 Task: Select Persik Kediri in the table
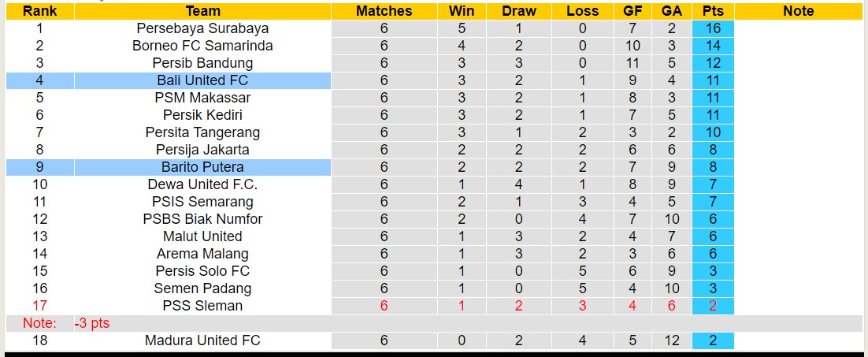pos(202,115)
